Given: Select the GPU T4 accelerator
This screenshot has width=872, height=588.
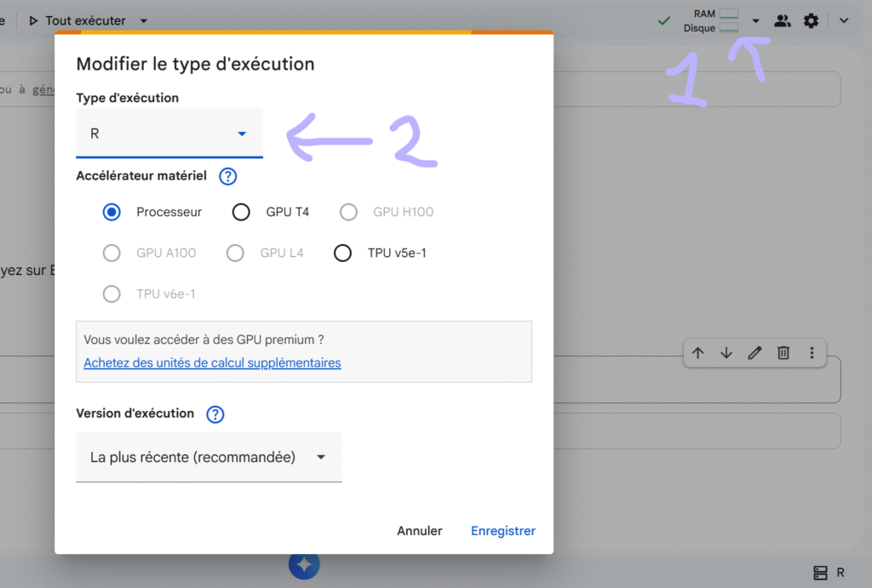Looking at the screenshot, I should click(x=241, y=212).
